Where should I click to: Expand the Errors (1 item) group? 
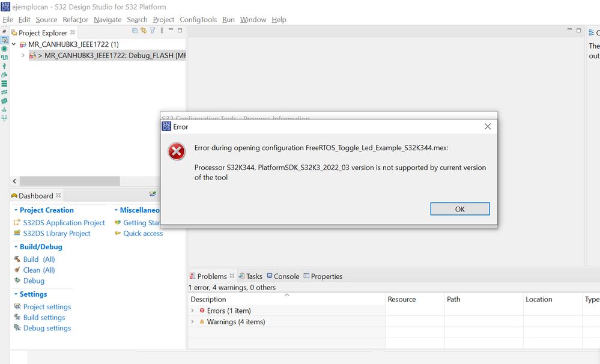click(x=192, y=311)
